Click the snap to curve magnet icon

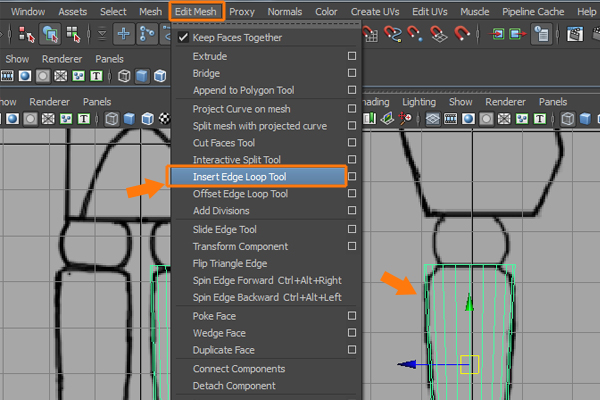click(x=391, y=35)
